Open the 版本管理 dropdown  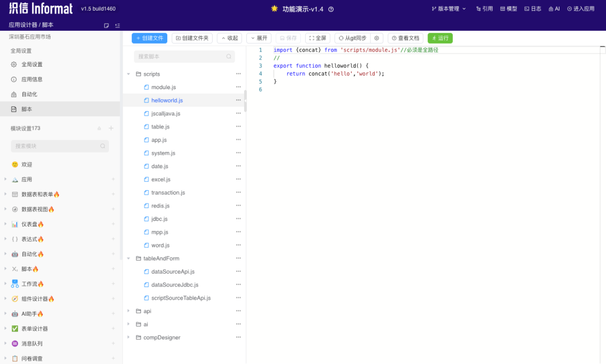(449, 8)
